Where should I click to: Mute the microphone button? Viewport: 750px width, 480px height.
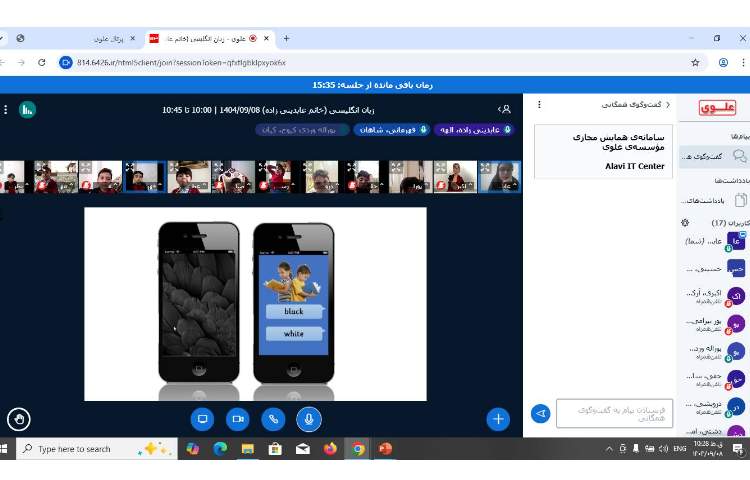tap(308, 419)
